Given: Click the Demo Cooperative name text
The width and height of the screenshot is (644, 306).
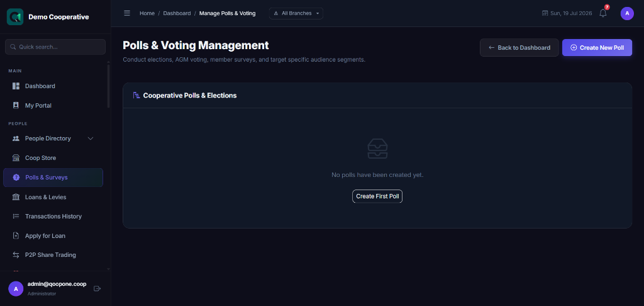Looking at the screenshot, I should pyautogui.click(x=58, y=17).
